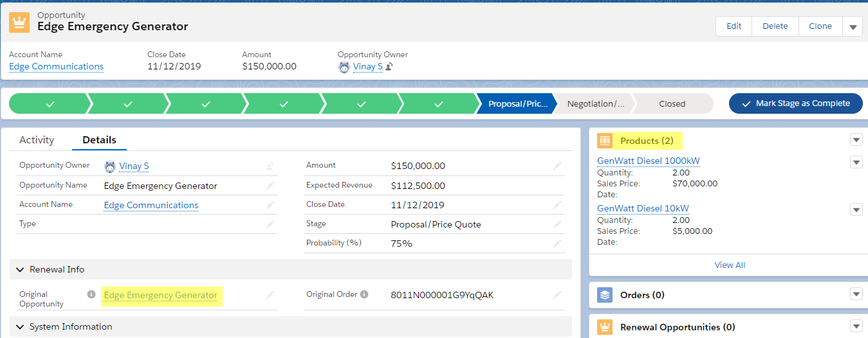Click the Products related list icon
Image resolution: width=868 pixels, height=338 pixels.
click(605, 141)
